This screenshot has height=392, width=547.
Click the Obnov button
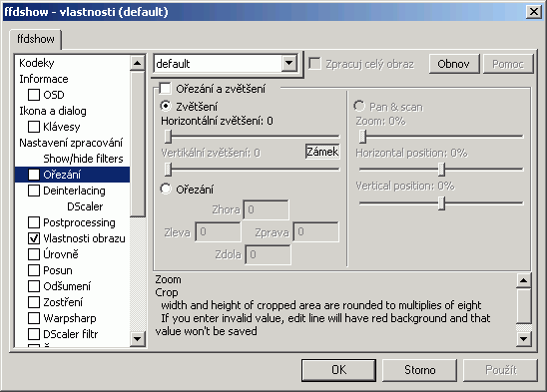coord(454,64)
